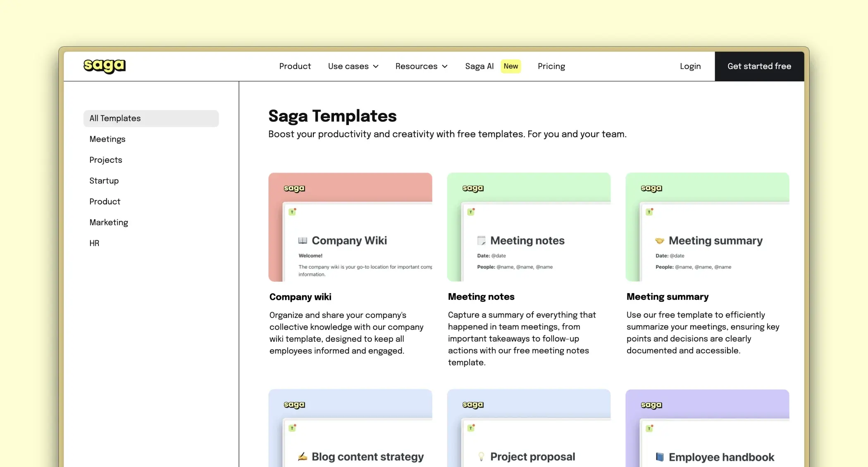
Task: Click the Login link
Action: coord(690,66)
